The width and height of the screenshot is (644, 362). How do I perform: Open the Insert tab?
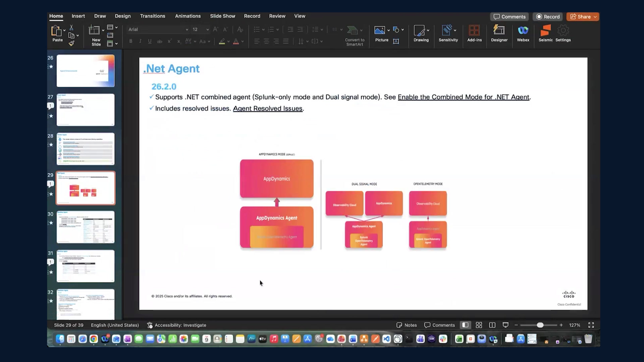[78, 16]
